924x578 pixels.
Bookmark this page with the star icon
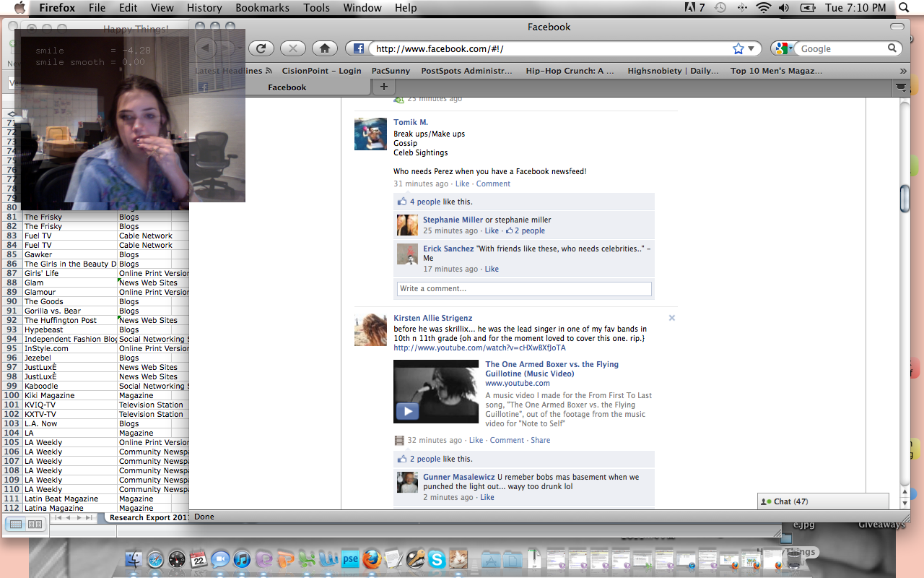[738, 48]
